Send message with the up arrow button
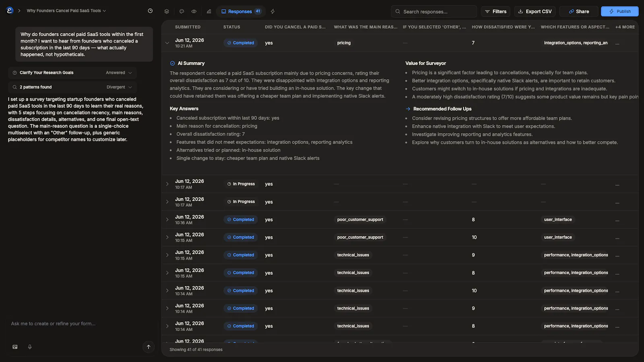The height and width of the screenshot is (362, 644). (x=149, y=347)
